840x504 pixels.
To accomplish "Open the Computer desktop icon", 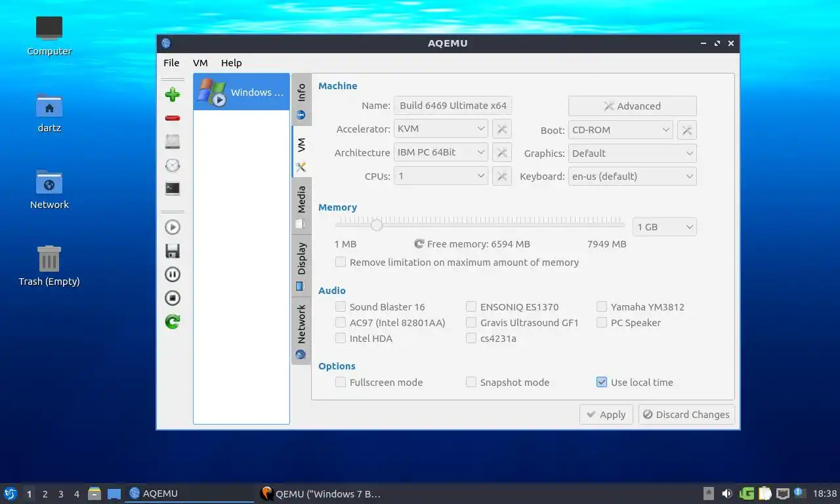I will (49, 36).
